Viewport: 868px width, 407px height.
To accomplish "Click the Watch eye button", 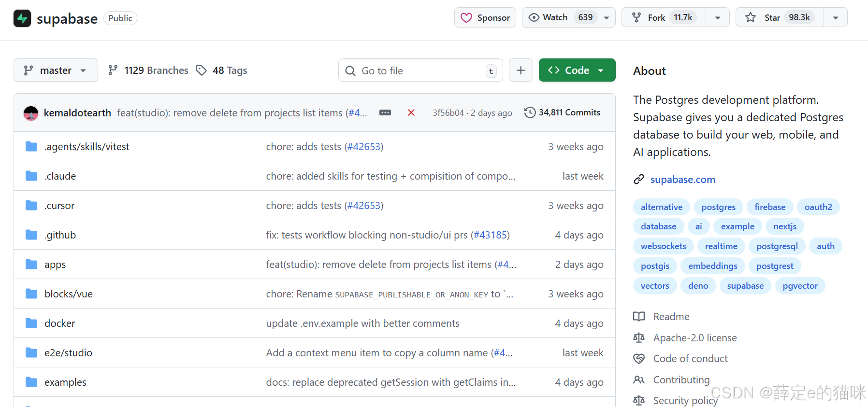I will 560,17.
